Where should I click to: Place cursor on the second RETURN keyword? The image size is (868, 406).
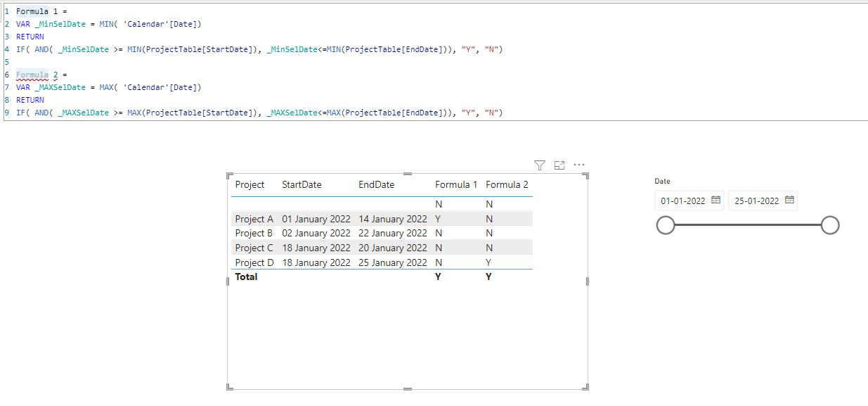coord(30,100)
